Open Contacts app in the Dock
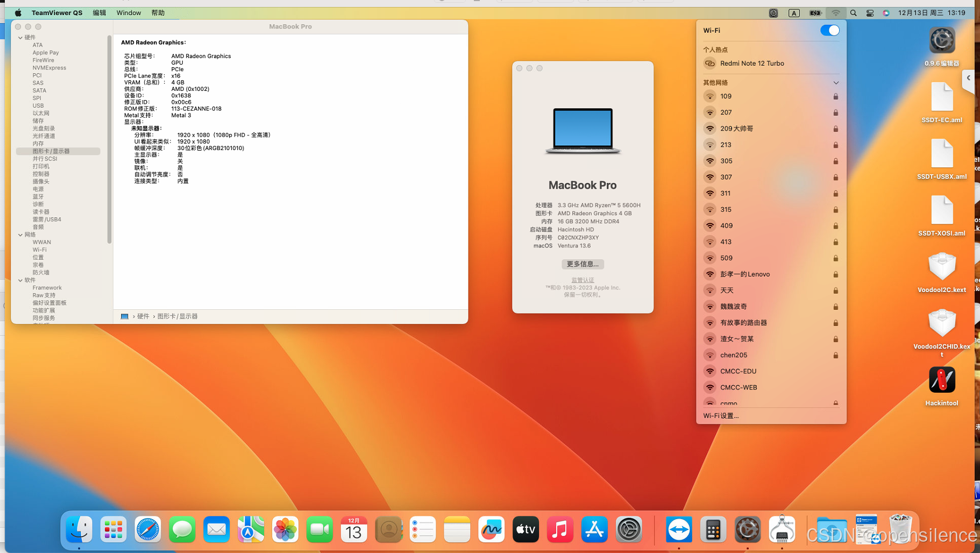 388,530
